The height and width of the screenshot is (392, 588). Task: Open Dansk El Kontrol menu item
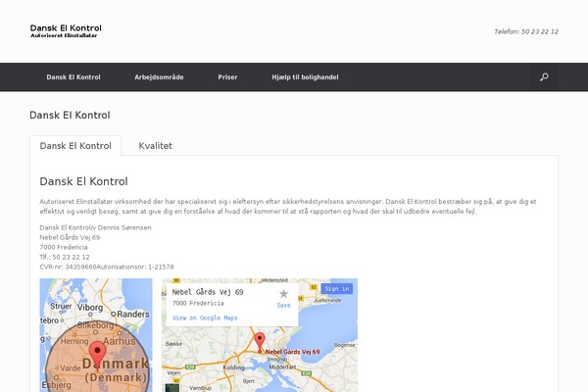(x=73, y=76)
